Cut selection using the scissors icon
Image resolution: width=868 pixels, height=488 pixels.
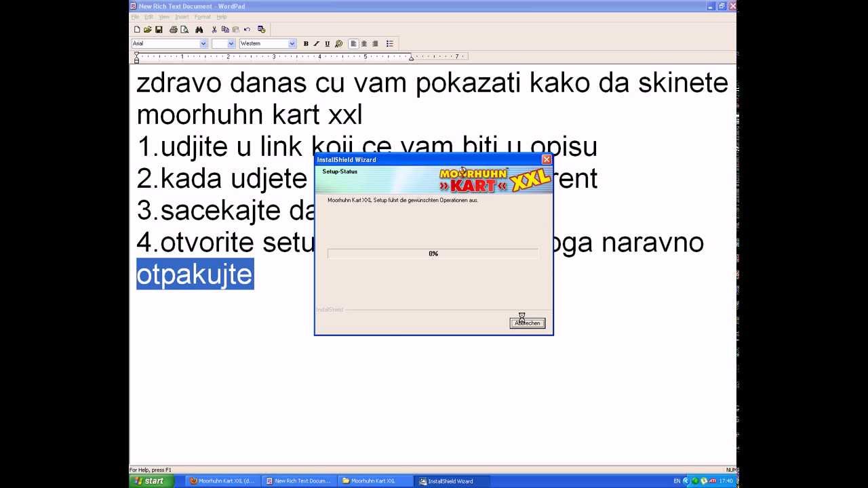[x=214, y=30]
